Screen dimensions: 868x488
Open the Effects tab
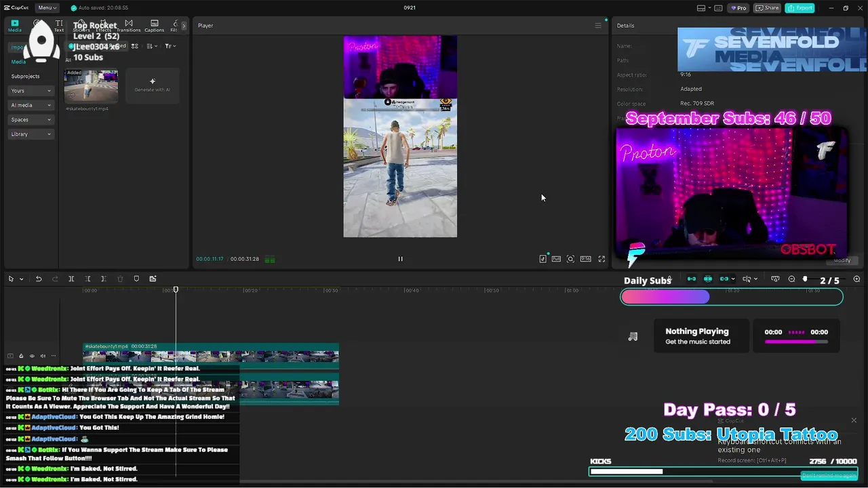coord(103,26)
